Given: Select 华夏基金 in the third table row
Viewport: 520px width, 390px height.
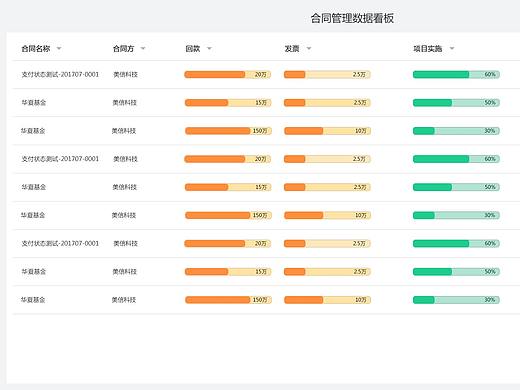Looking at the screenshot, I should pos(33,131).
